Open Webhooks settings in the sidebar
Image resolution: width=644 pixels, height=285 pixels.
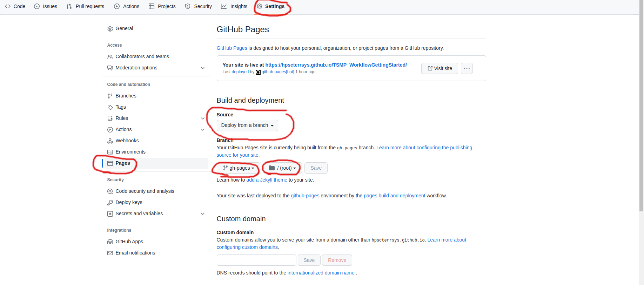[157, 141]
